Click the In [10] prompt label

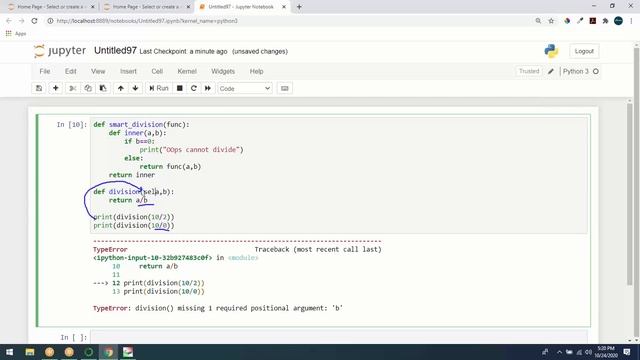pyautogui.click(x=72, y=124)
